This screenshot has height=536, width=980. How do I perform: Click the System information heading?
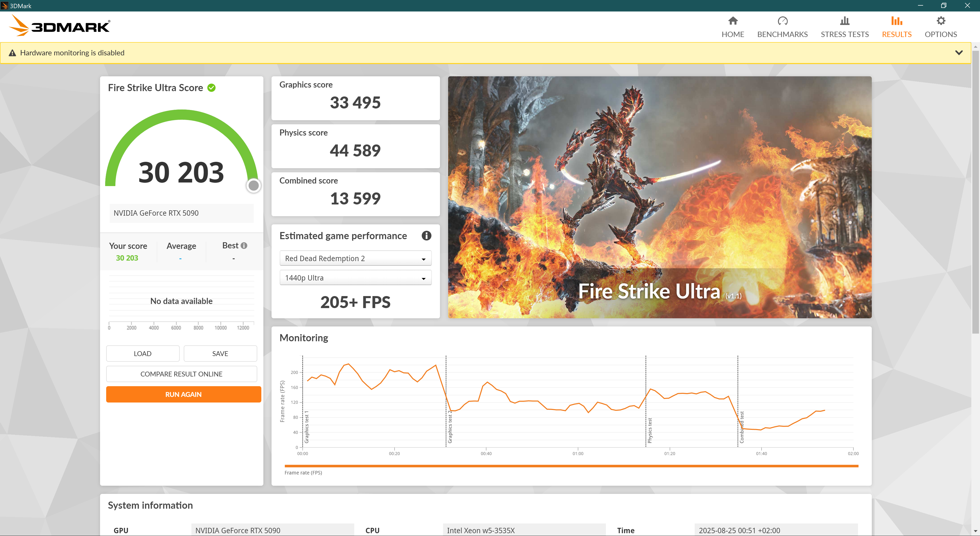pos(150,505)
